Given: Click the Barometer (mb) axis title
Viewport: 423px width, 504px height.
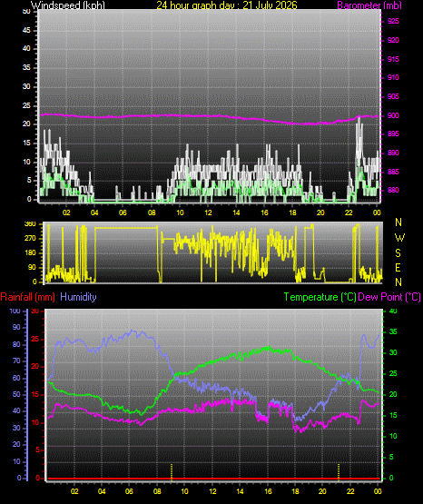Looking at the screenshot, I should [x=369, y=5].
